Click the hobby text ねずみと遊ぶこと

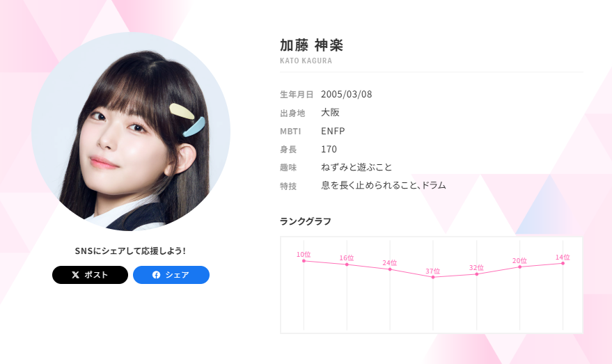356,167
